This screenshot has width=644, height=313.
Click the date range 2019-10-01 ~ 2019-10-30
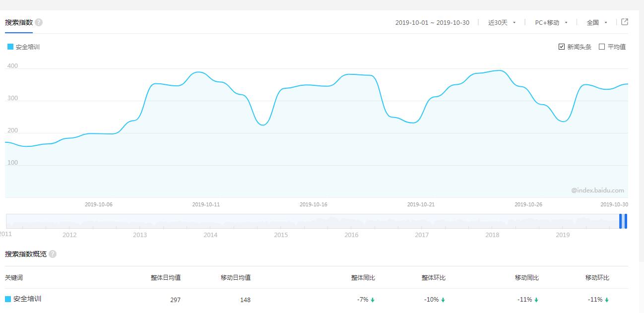click(x=432, y=22)
